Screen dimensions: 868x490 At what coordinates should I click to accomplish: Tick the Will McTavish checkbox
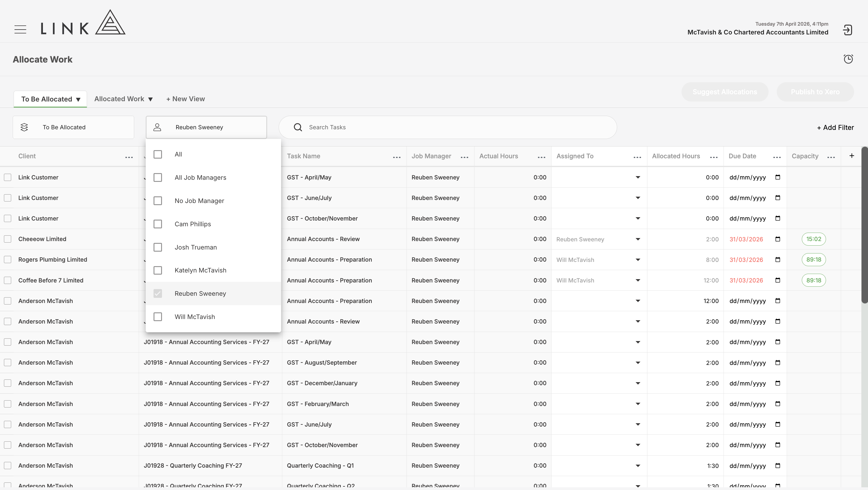[x=158, y=317]
